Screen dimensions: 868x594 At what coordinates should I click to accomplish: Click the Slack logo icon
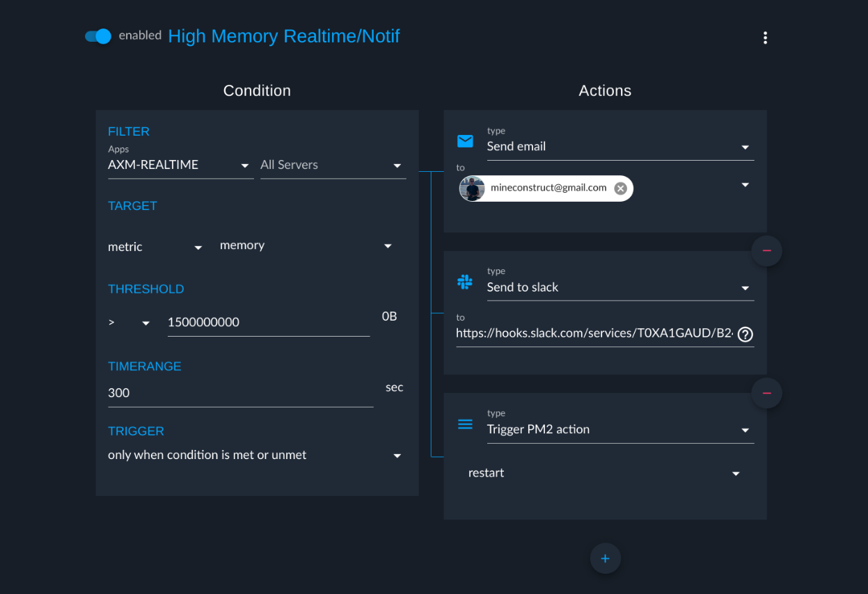coord(465,282)
